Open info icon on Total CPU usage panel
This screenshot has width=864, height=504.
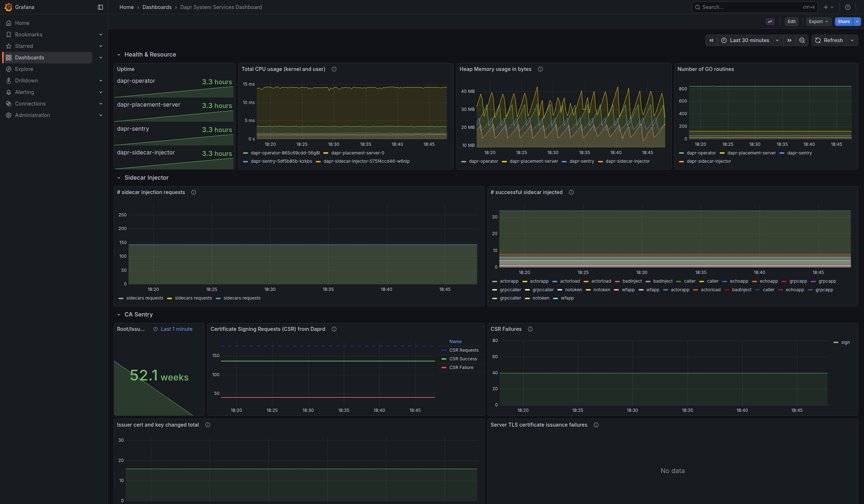334,69
